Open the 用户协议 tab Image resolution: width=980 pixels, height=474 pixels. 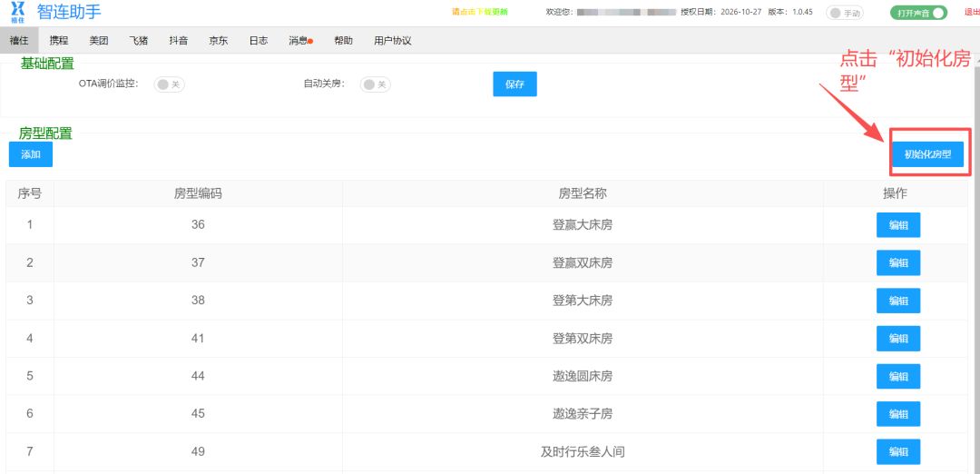pyautogui.click(x=393, y=41)
